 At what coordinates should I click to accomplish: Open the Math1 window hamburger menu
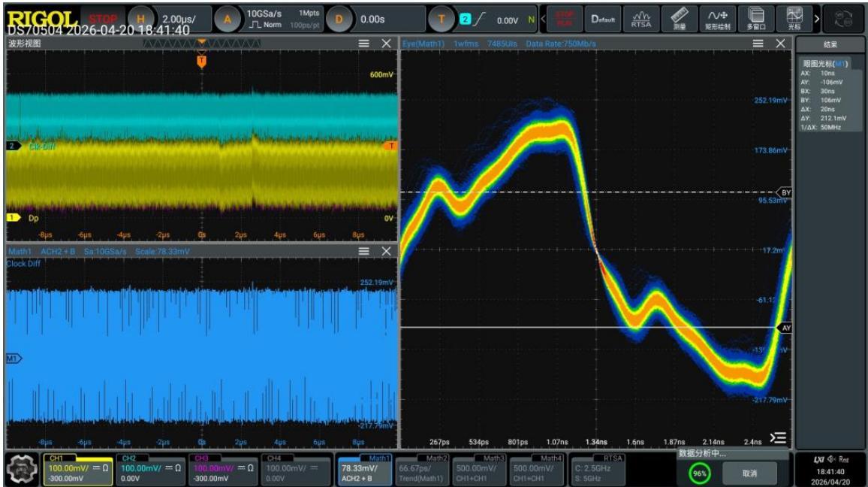(363, 251)
